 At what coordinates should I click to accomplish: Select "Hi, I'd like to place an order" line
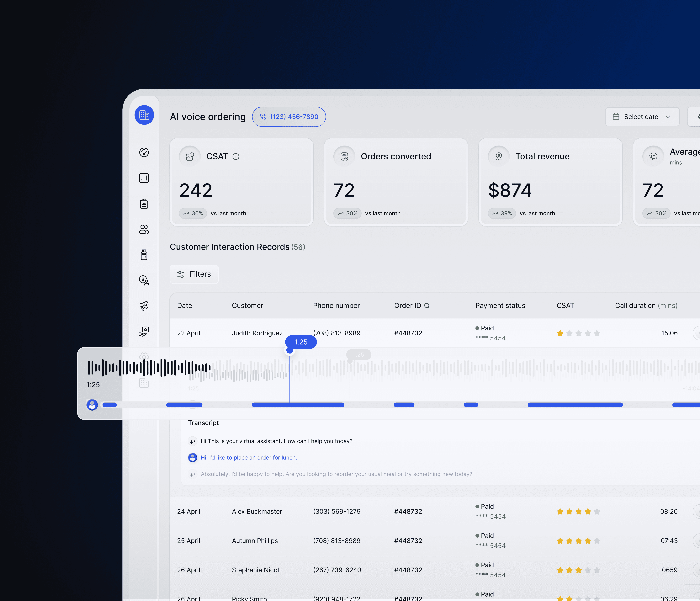(x=249, y=458)
